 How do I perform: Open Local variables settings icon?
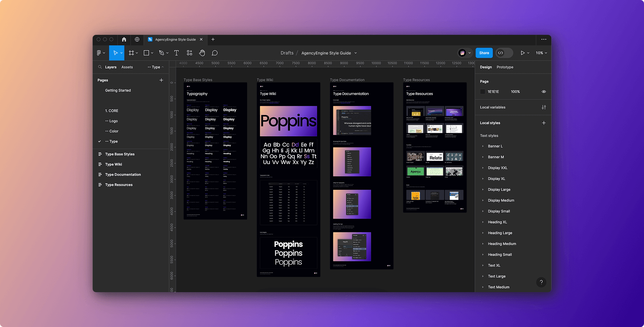pyautogui.click(x=543, y=107)
